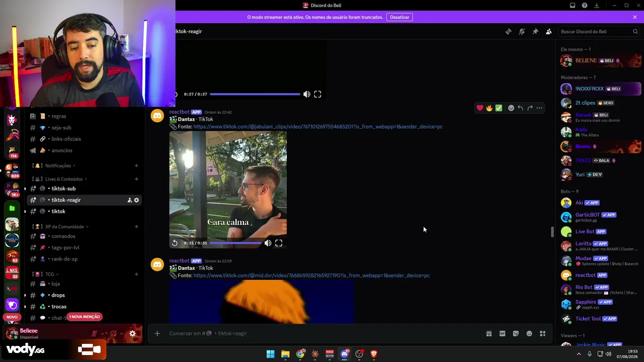Collapse the Notificações category

57,165
